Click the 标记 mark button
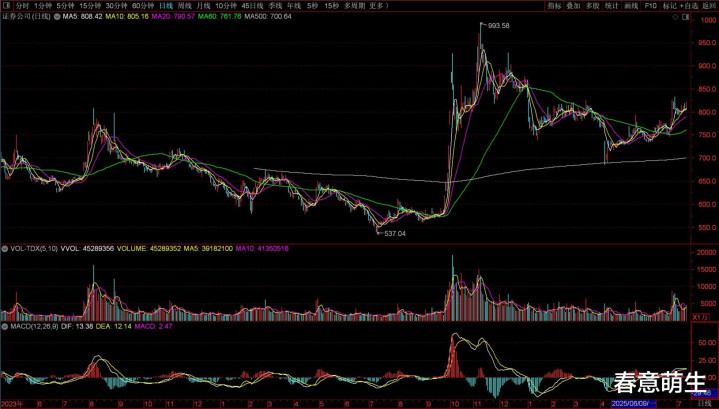This screenshot has height=409, width=719. [669, 6]
